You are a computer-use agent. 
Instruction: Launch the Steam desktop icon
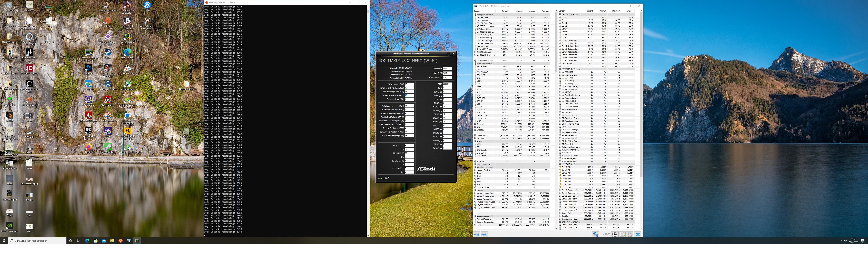pos(108,54)
